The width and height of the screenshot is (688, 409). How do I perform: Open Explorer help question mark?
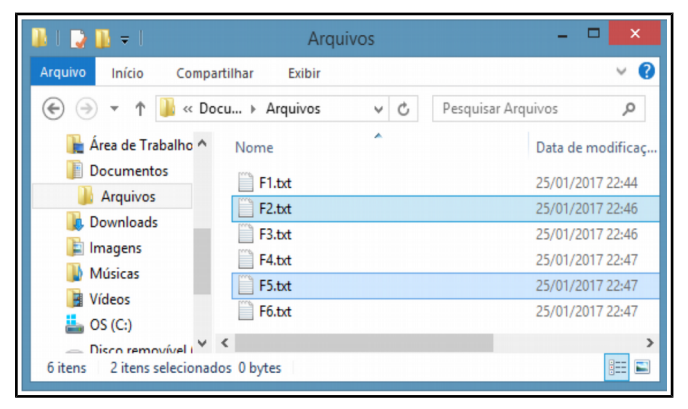click(x=646, y=71)
